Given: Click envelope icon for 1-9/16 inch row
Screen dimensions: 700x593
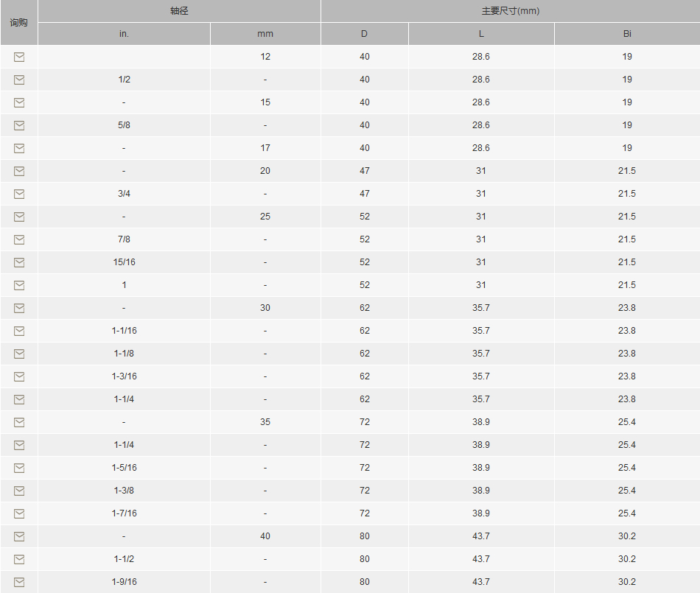Looking at the screenshot, I should point(19,582).
